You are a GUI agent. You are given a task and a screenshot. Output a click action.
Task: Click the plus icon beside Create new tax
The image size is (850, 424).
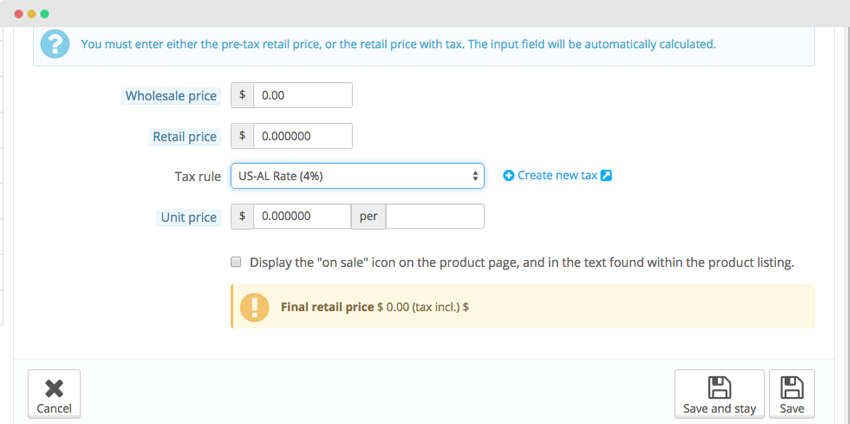tap(508, 176)
